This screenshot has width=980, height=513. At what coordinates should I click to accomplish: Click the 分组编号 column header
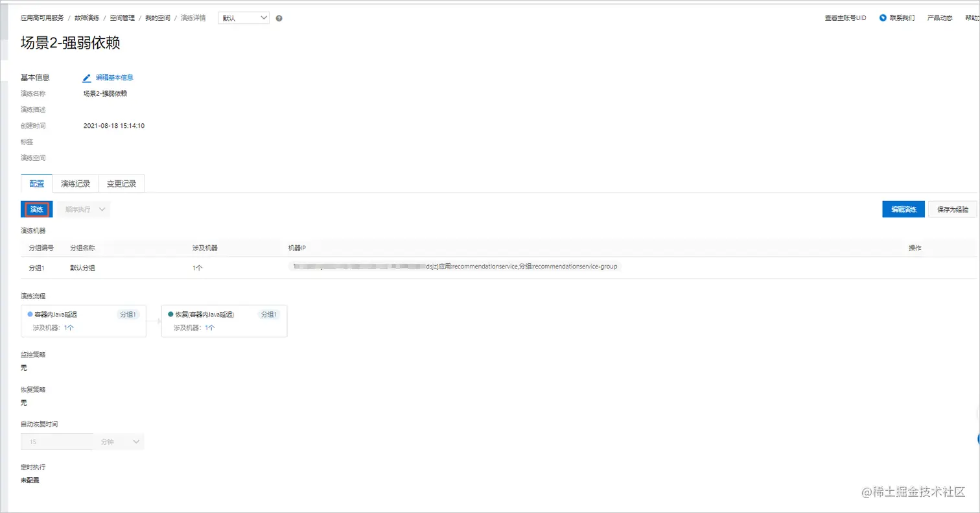point(41,248)
